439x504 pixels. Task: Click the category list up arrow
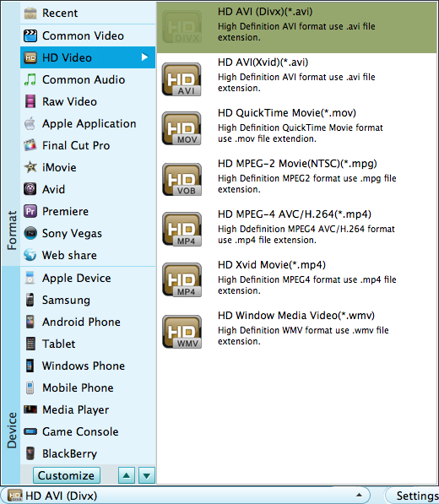pos(127,475)
